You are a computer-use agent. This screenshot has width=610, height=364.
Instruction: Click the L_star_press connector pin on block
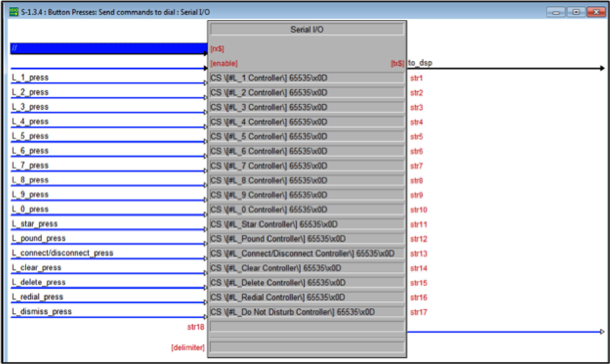tap(205, 229)
